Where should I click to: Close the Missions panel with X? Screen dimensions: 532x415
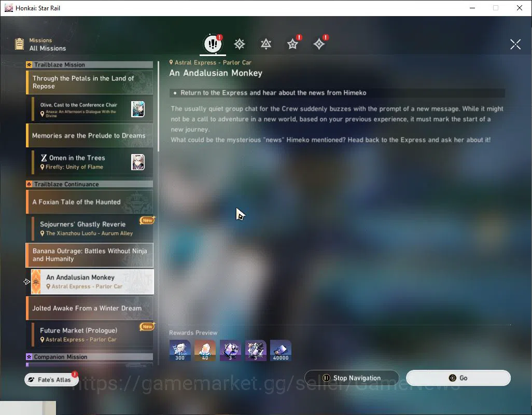click(515, 44)
